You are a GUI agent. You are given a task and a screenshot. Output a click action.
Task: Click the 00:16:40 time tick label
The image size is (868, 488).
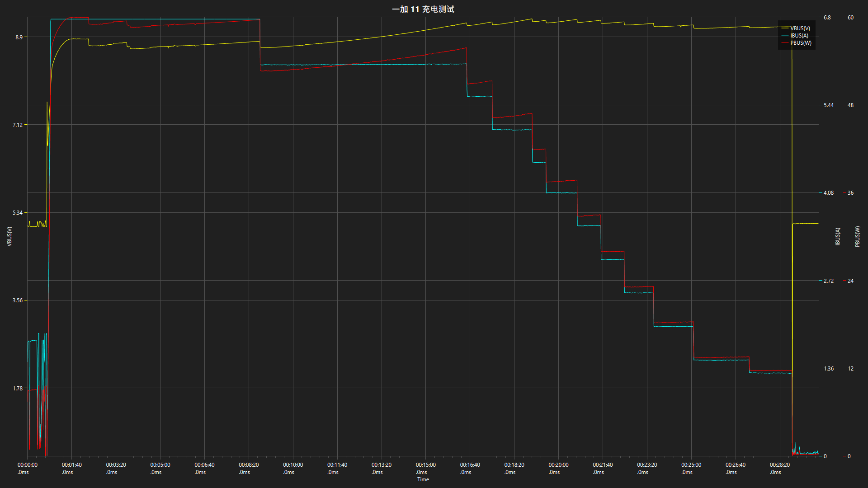470,468
